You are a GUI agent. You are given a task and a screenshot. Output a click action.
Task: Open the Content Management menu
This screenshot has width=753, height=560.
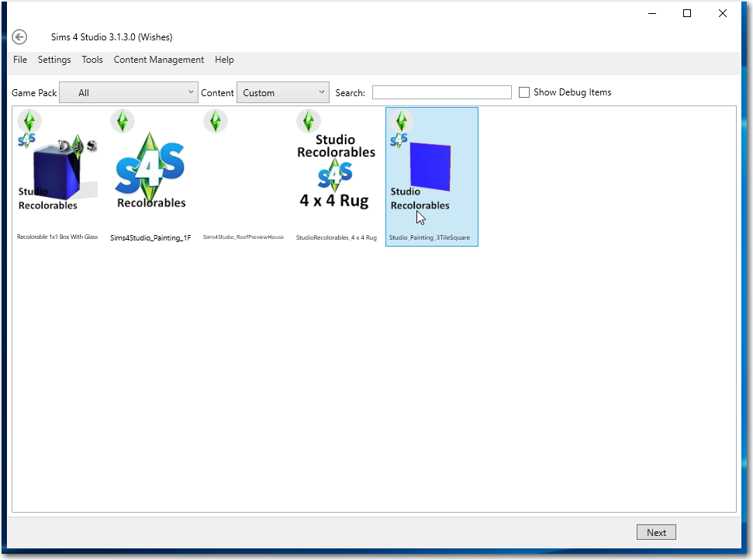click(x=159, y=60)
